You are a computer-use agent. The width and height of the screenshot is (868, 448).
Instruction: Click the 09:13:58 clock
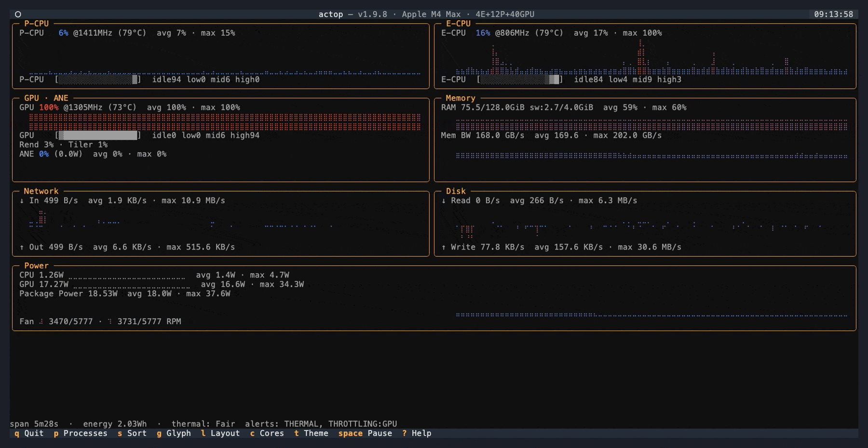[x=833, y=14]
